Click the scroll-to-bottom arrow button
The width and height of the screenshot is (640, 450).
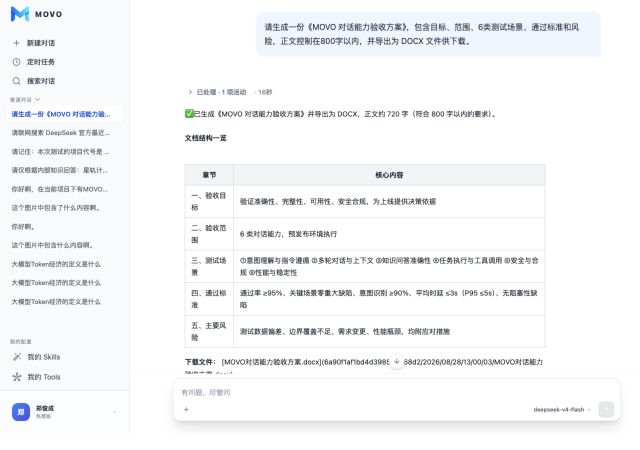click(x=396, y=361)
